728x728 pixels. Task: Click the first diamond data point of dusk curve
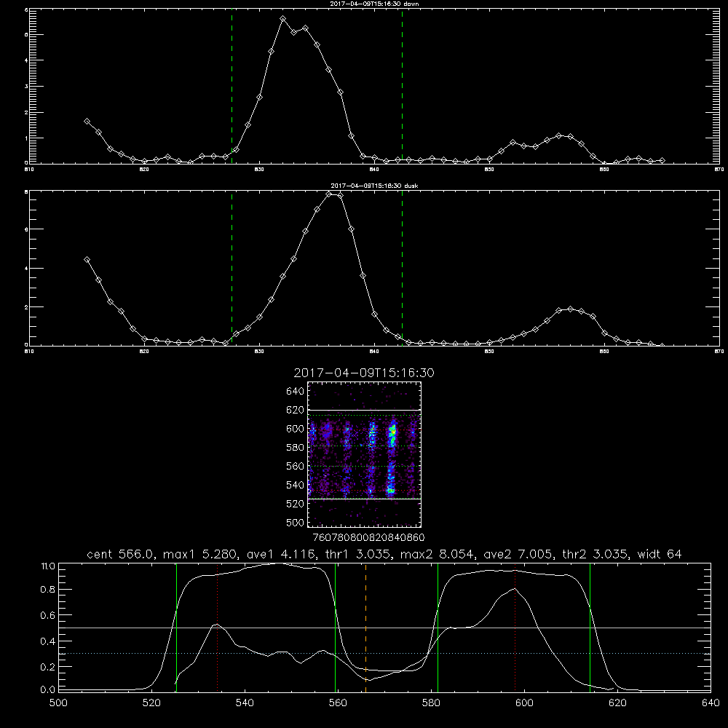(87, 260)
